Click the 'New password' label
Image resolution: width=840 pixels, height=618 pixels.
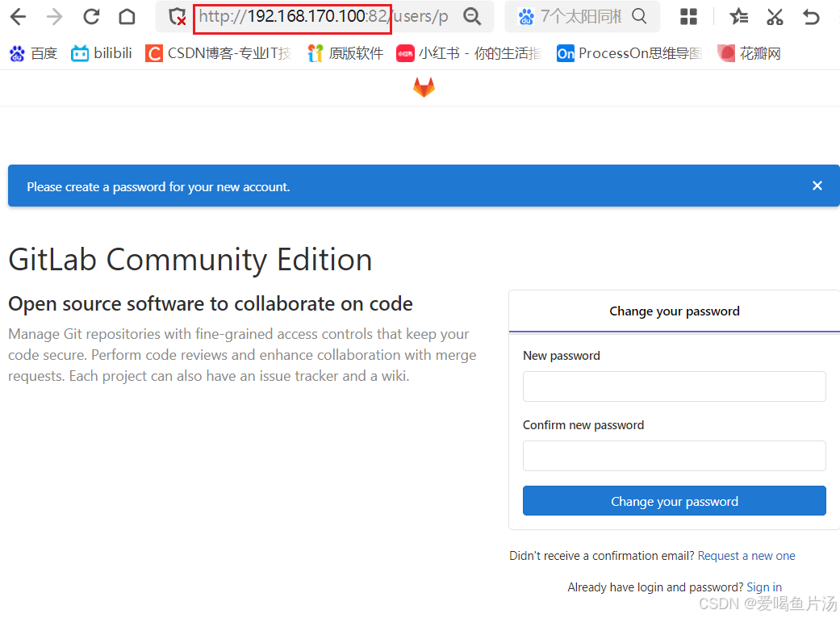(562, 356)
